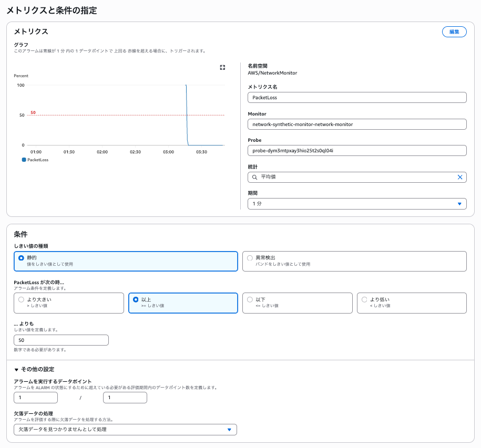The height and width of the screenshot is (448, 481).
Task: Click the red 50 threshold label on graph
Action: tap(33, 112)
